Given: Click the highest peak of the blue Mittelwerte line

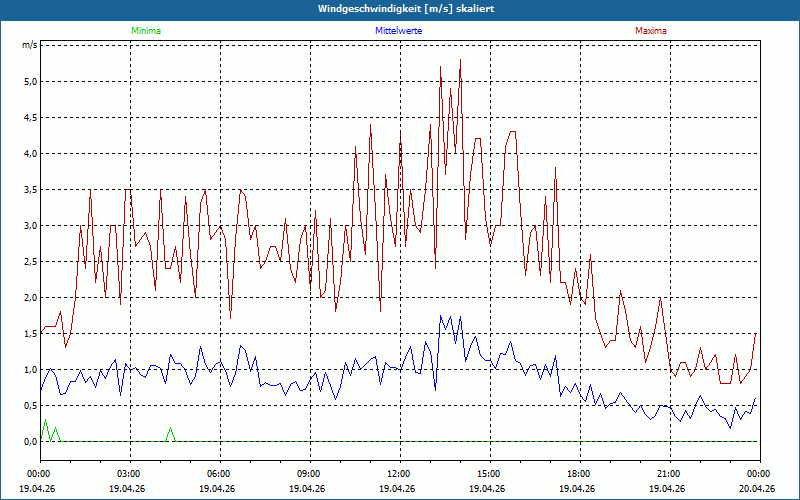Looking at the screenshot, I should [x=441, y=317].
